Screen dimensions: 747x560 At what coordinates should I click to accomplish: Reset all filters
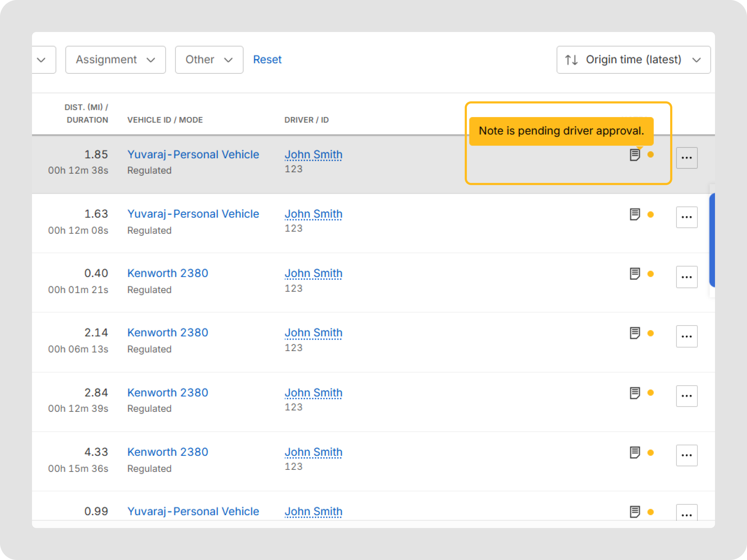click(x=267, y=59)
